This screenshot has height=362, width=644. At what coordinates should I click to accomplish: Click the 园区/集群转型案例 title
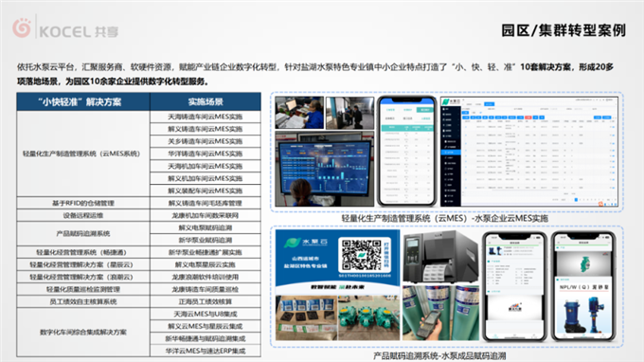click(563, 30)
